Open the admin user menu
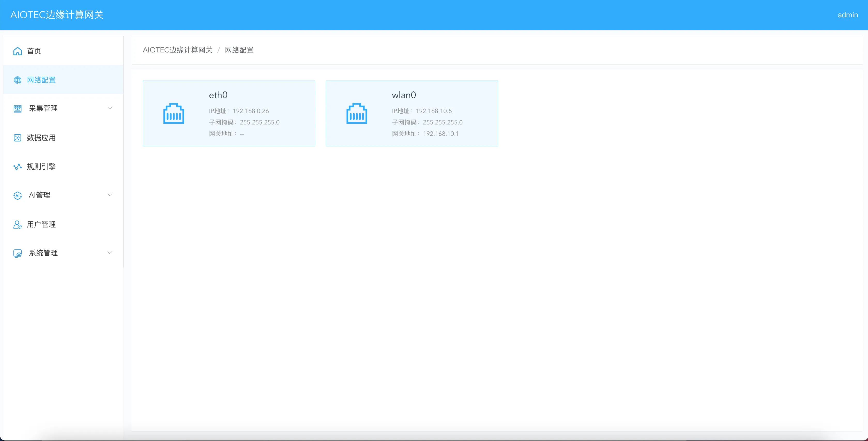This screenshot has width=868, height=441. 847,15
